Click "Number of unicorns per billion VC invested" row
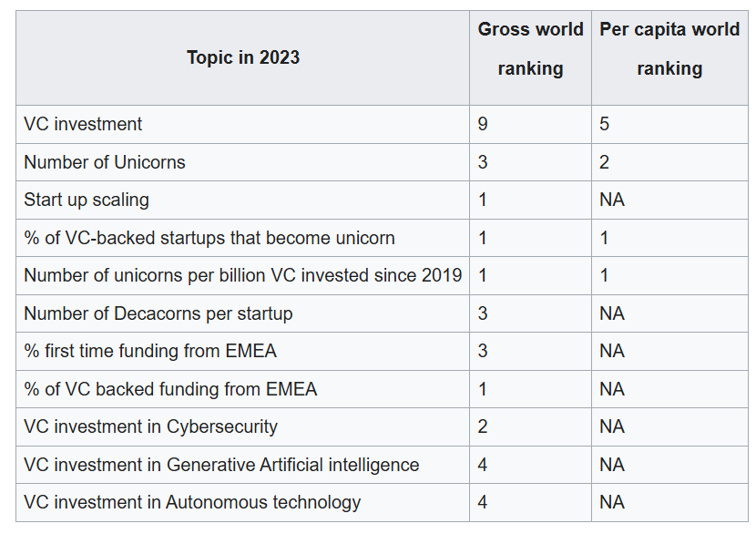The height and width of the screenshot is (534, 756). point(242,275)
